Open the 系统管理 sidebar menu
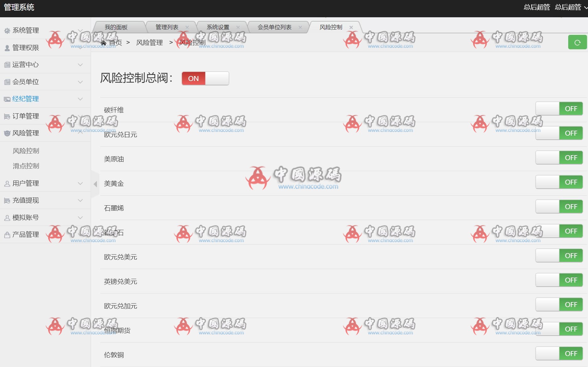The image size is (588, 367). coord(45,30)
